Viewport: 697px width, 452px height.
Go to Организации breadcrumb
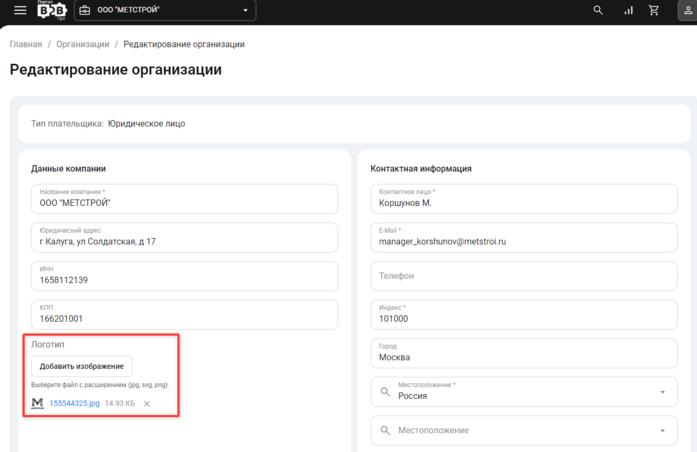click(83, 44)
